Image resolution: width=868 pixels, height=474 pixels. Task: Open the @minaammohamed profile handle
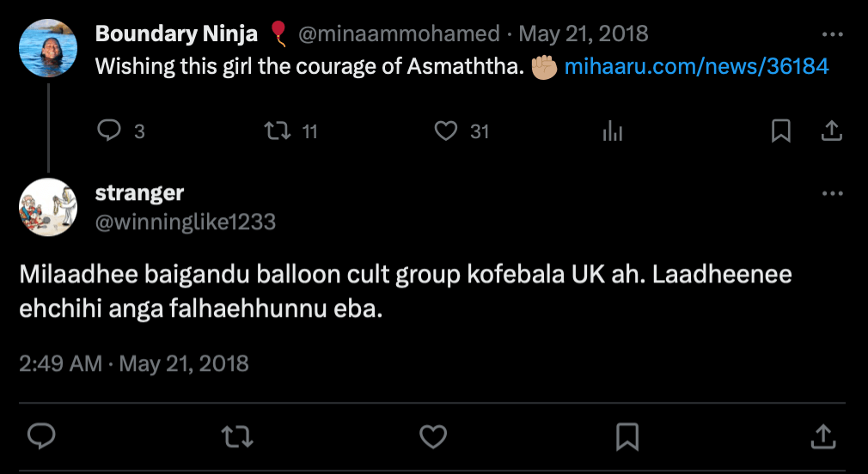pos(399,34)
